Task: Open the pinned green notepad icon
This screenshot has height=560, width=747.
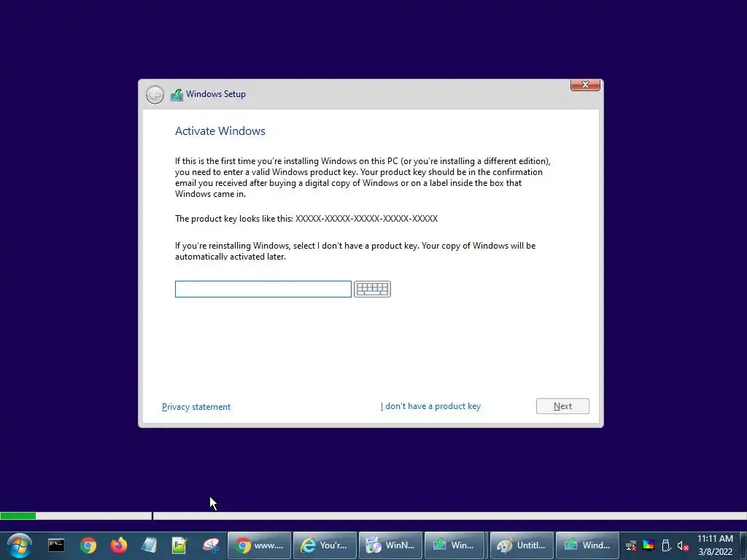Action: tap(179, 545)
